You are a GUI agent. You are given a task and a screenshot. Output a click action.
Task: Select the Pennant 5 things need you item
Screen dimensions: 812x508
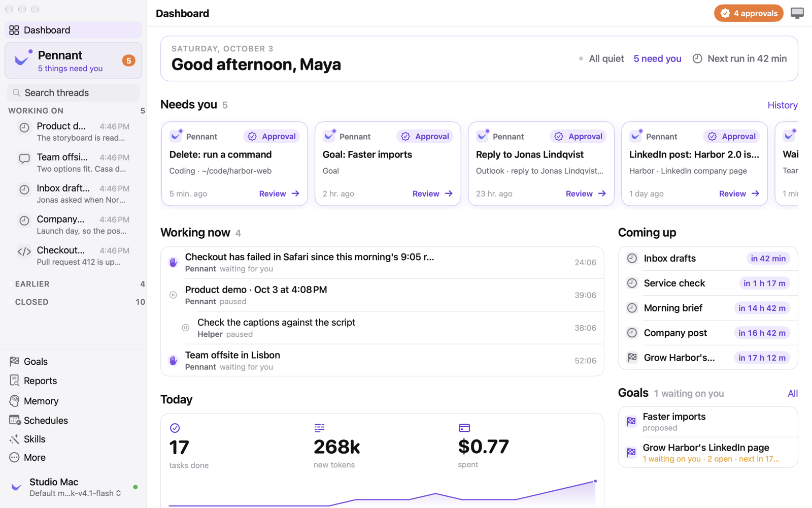click(74, 60)
